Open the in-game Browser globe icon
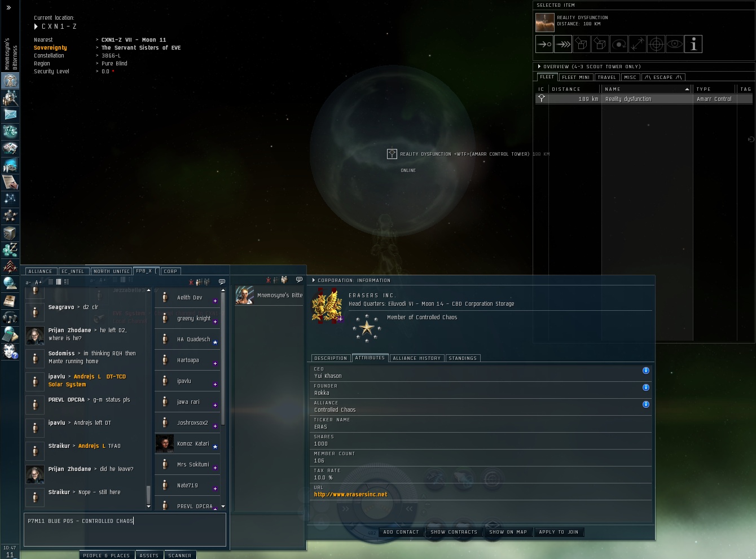756x559 pixels. (x=10, y=284)
